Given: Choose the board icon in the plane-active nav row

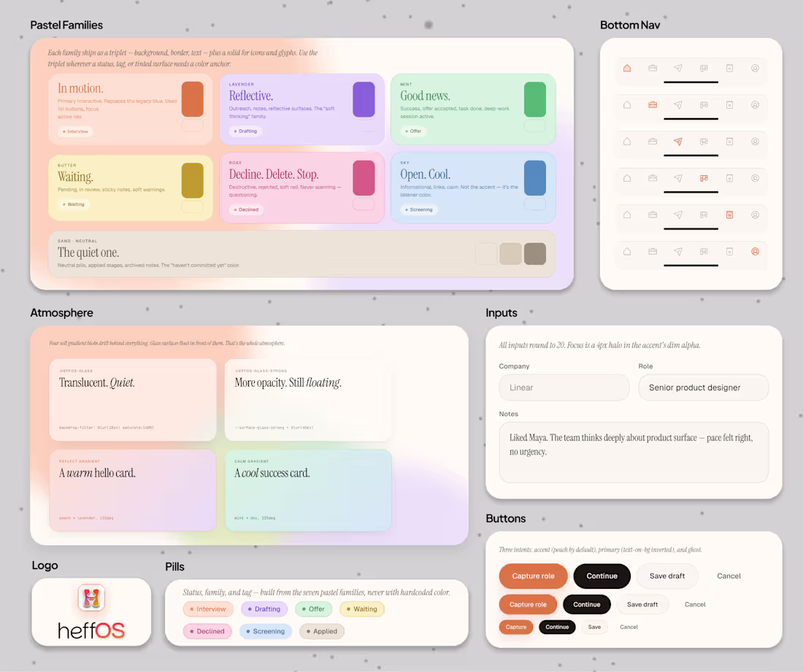Looking at the screenshot, I should tap(704, 142).
